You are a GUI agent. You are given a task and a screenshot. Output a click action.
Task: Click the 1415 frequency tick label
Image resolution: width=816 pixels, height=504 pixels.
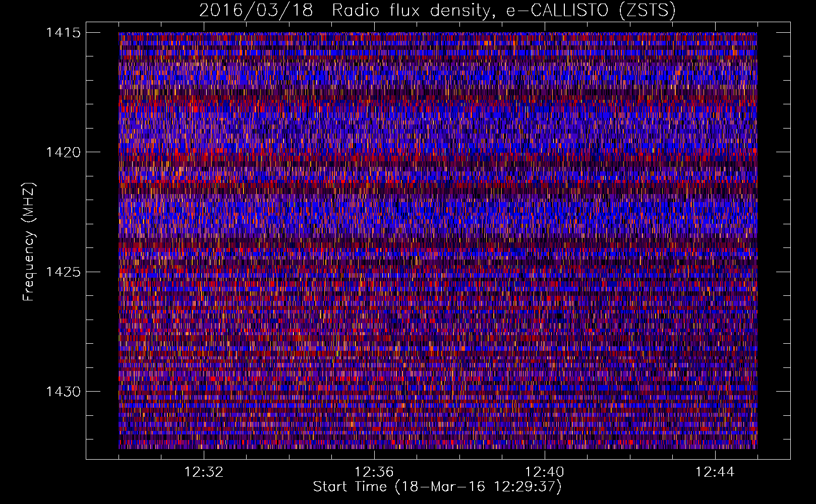(x=63, y=33)
